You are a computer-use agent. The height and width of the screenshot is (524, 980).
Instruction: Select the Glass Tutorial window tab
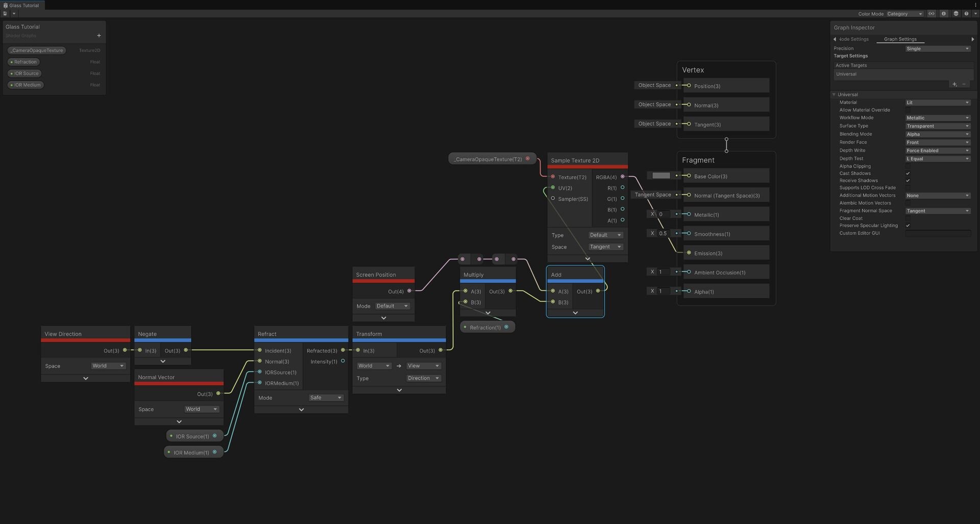(x=23, y=5)
